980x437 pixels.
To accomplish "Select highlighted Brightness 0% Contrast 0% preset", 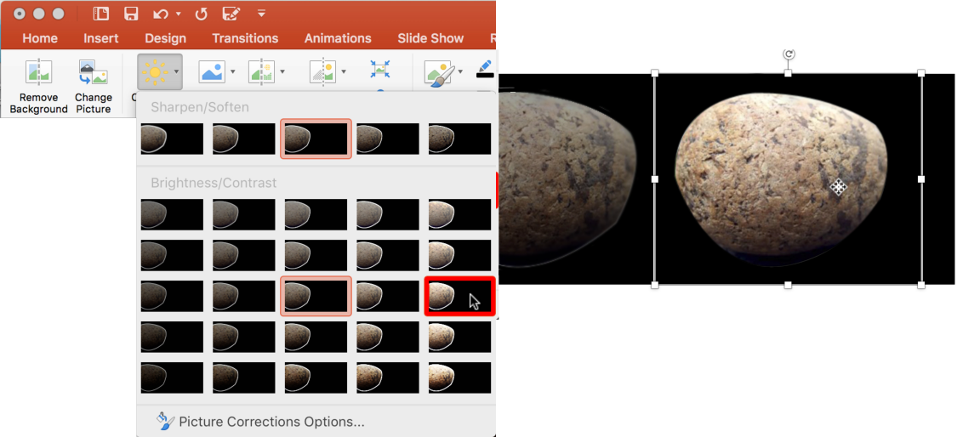I will (x=316, y=296).
